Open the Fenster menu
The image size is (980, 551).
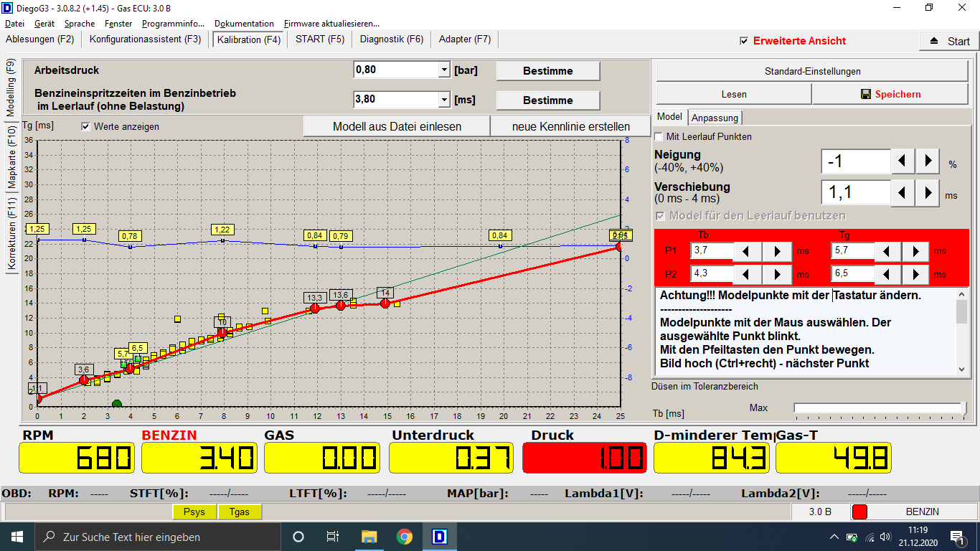coord(118,24)
